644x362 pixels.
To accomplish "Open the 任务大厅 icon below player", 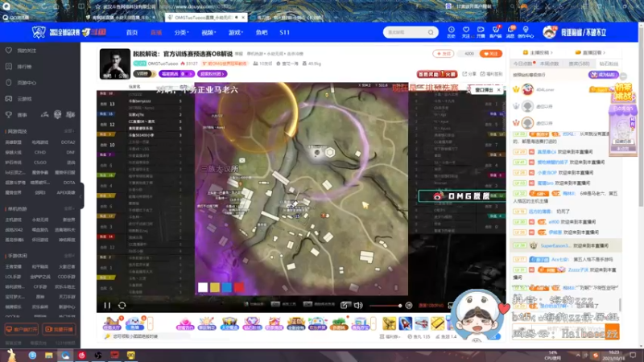I will click(112, 323).
